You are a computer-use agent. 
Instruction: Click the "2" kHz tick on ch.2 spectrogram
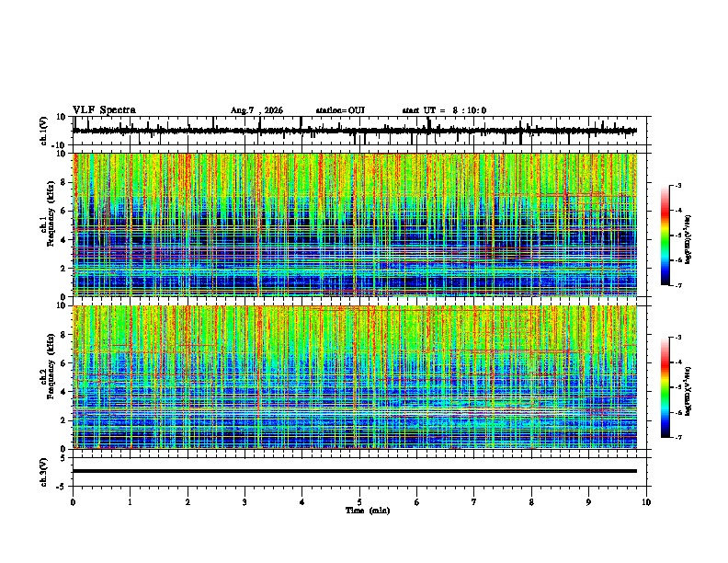(x=64, y=420)
